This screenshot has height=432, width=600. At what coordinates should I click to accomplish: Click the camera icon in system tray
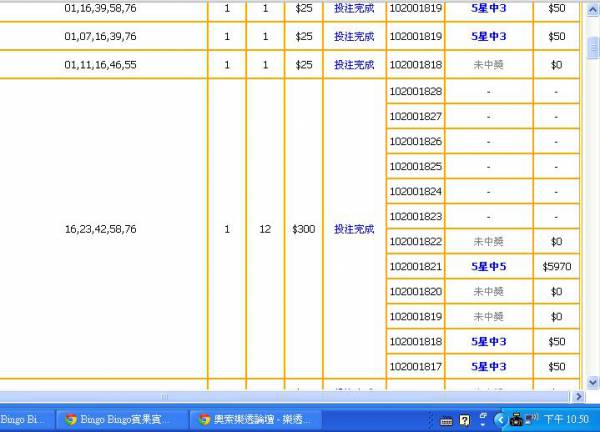tap(516, 420)
